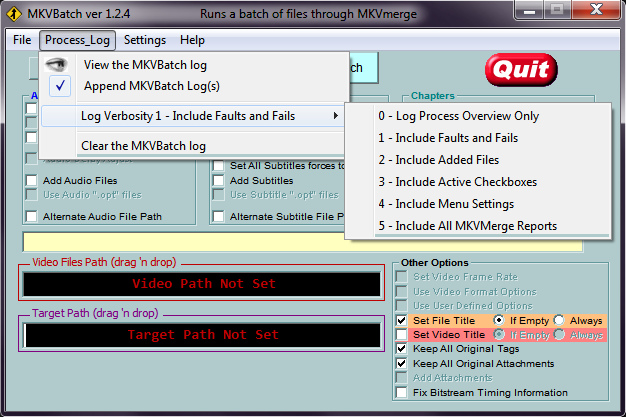
Task: Uncheck Keep All Original Tags
Action: pyautogui.click(x=402, y=349)
